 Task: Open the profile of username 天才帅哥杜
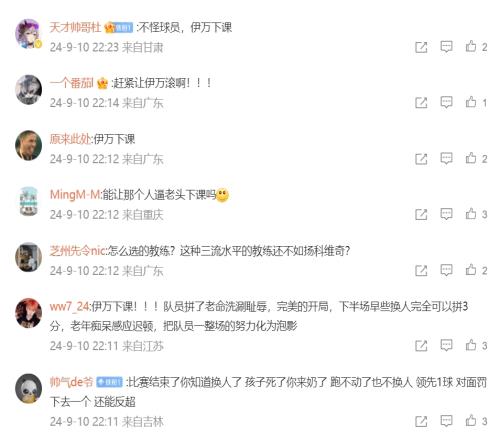coord(75,27)
